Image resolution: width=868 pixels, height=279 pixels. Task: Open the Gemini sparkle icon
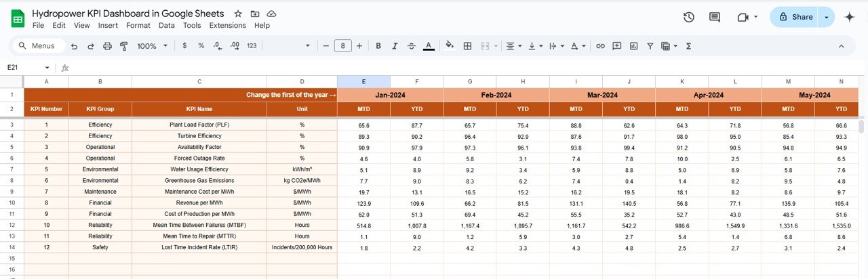coord(850,18)
